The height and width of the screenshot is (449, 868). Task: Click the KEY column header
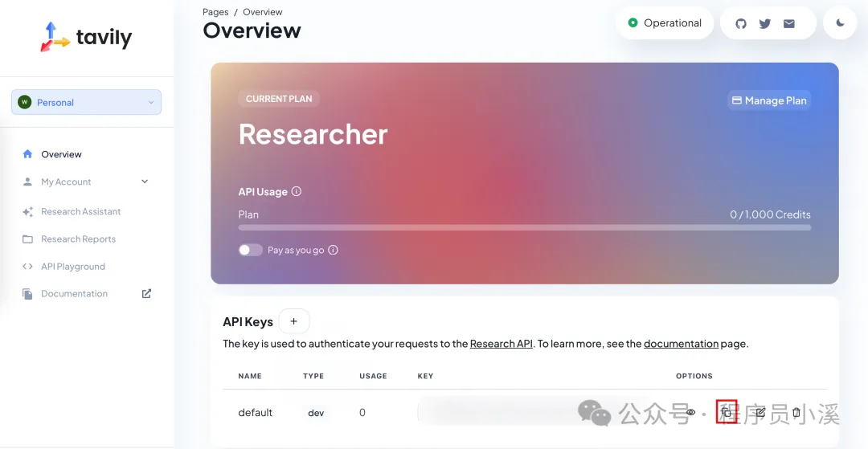pyautogui.click(x=425, y=376)
